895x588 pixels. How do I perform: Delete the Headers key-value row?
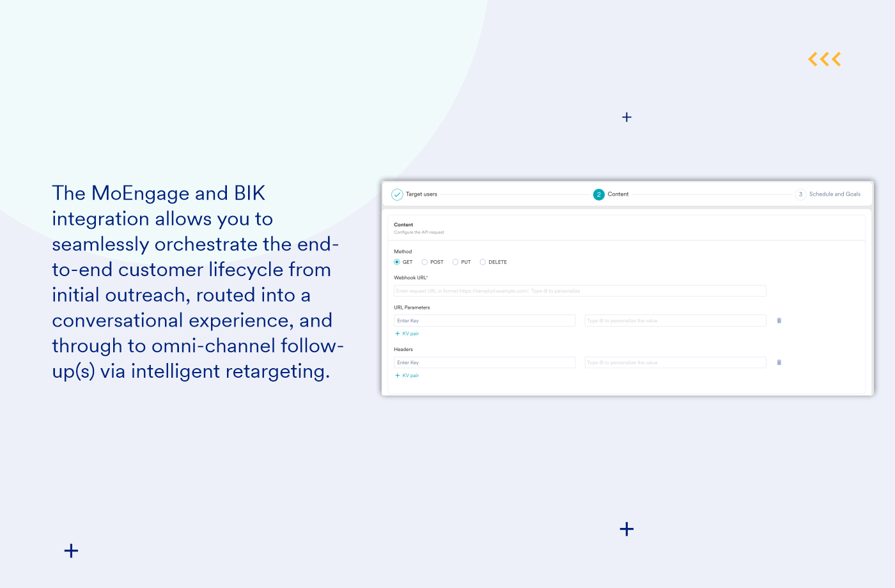coord(779,362)
